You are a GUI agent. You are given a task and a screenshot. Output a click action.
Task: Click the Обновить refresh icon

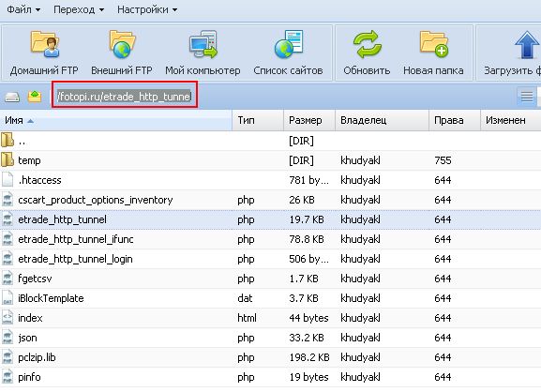pyautogui.click(x=367, y=44)
